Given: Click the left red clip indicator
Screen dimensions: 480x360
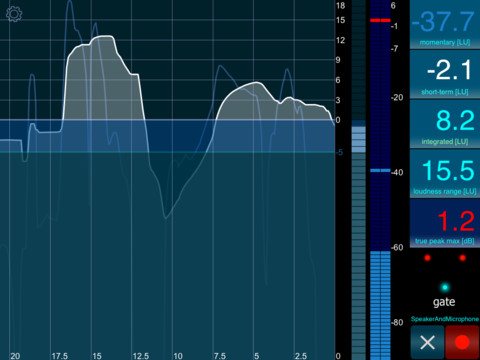Looking at the screenshot, I should pyautogui.click(x=427, y=258).
